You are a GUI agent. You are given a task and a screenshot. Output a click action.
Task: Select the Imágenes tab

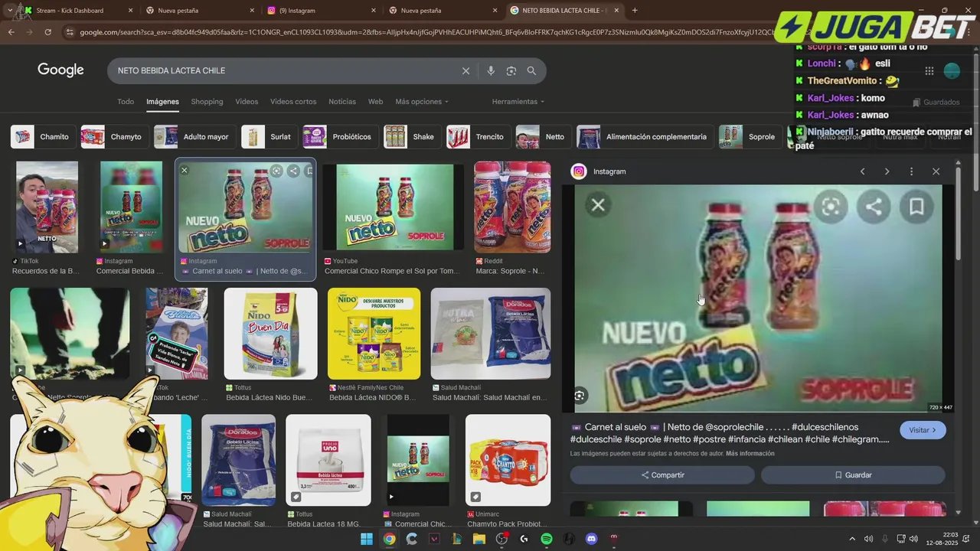click(x=162, y=102)
